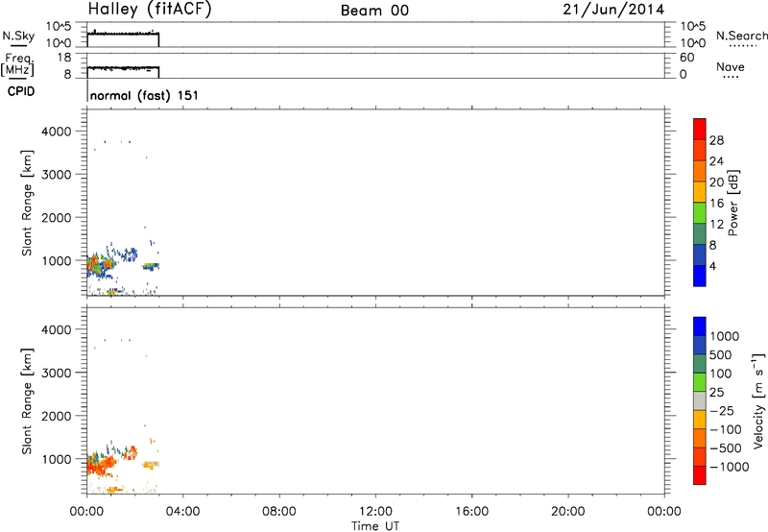Pick the red bottom segment of Velocity colorbar
The image size is (768, 532).
[x=700, y=475]
